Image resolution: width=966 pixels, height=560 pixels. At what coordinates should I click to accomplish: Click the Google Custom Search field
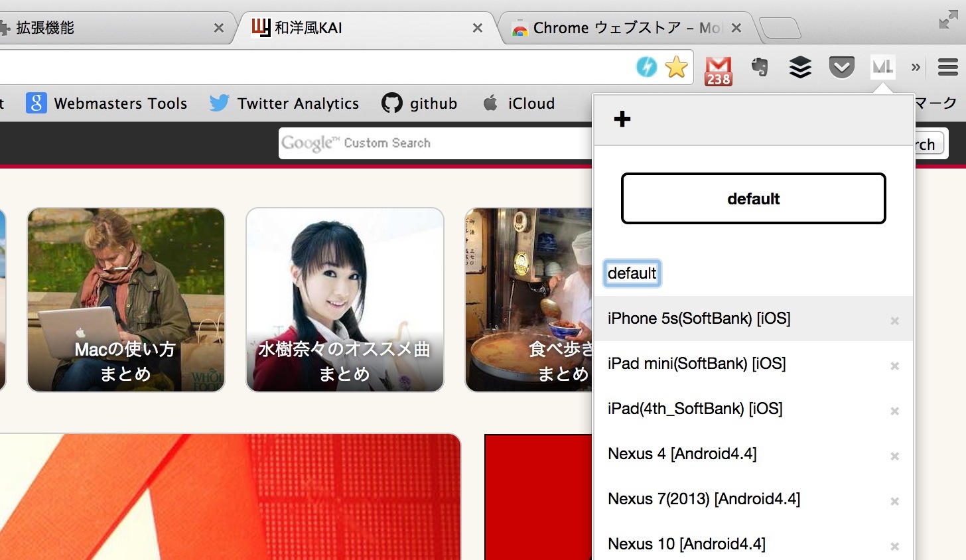point(435,143)
